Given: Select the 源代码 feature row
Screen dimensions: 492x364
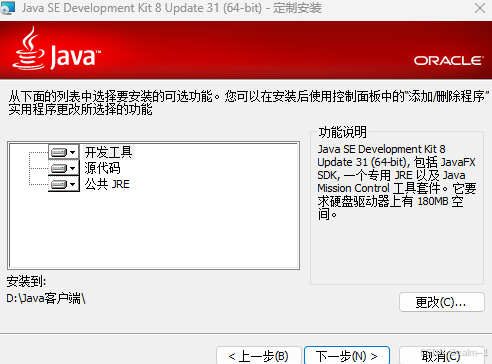Looking at the screenshot, I should (x=102, y=168).
